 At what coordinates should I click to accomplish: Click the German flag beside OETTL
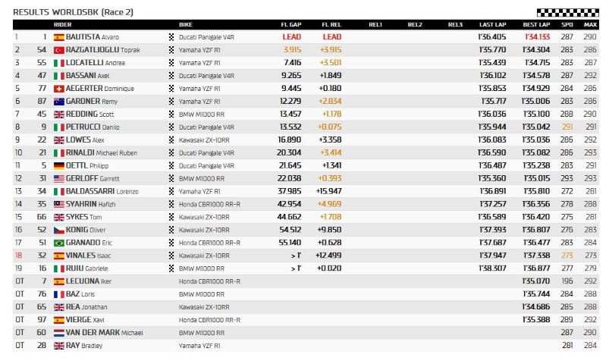[x=58, y=166]
